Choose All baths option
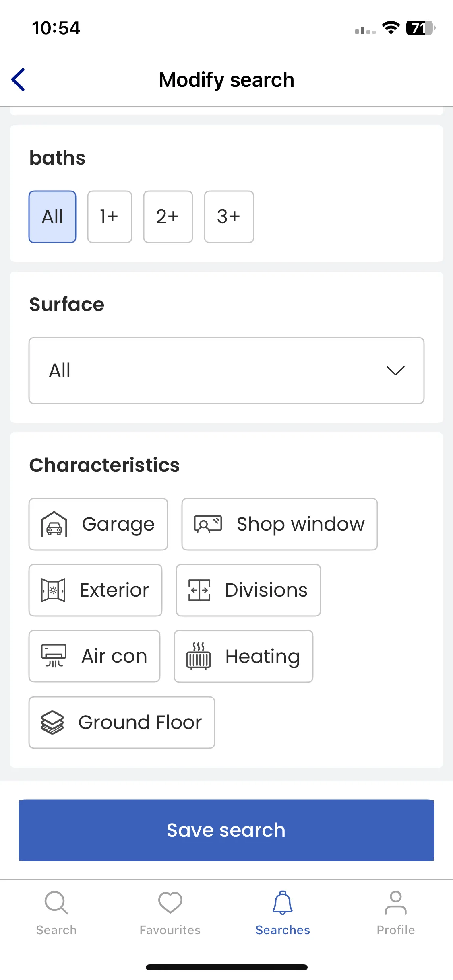Image resolution: width=453 pixels, height=980 pixels. (52, 217)
